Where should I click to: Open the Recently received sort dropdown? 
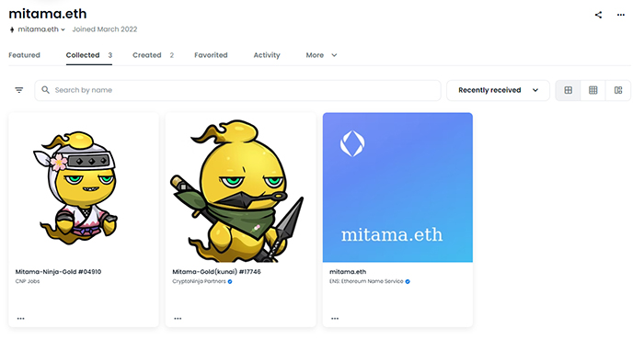(x=498, y=90)
